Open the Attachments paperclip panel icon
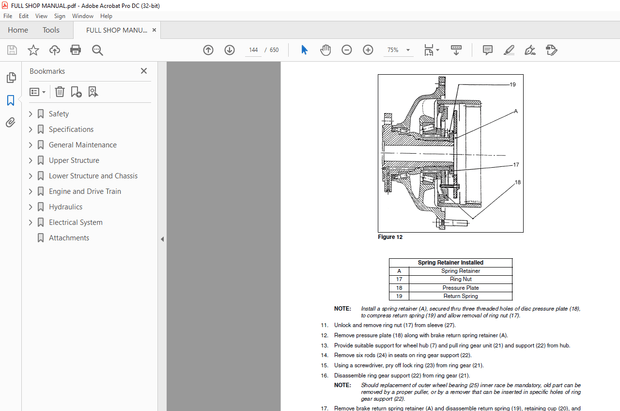This screenshot has width=620, height=411. [11, 122]
